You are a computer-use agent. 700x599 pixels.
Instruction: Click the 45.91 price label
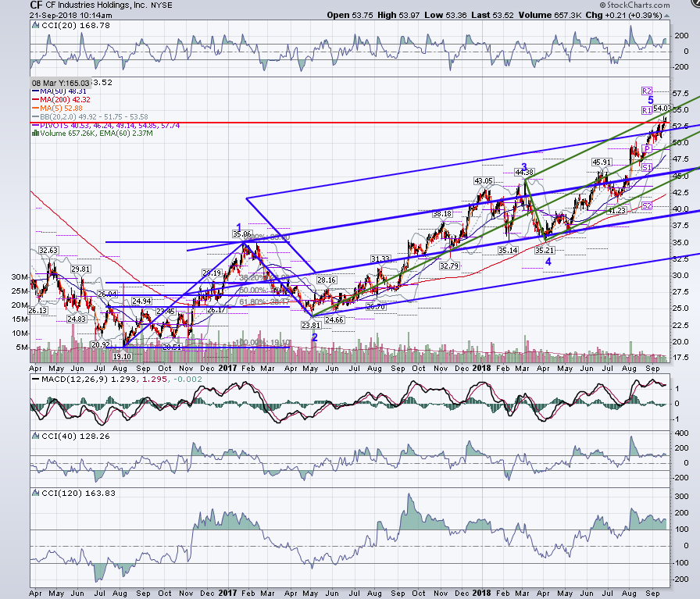click(x=602, y=162)
